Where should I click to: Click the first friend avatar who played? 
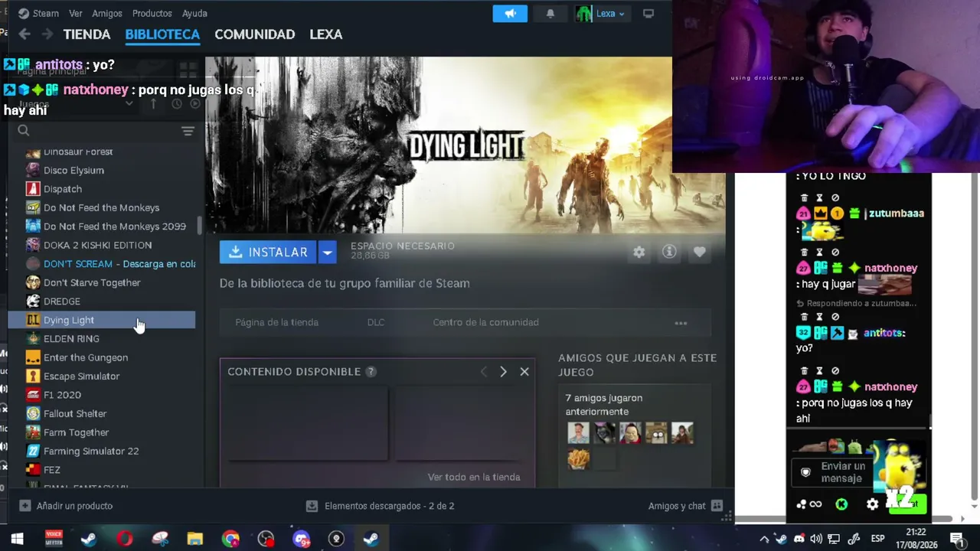tap(578, 433)
